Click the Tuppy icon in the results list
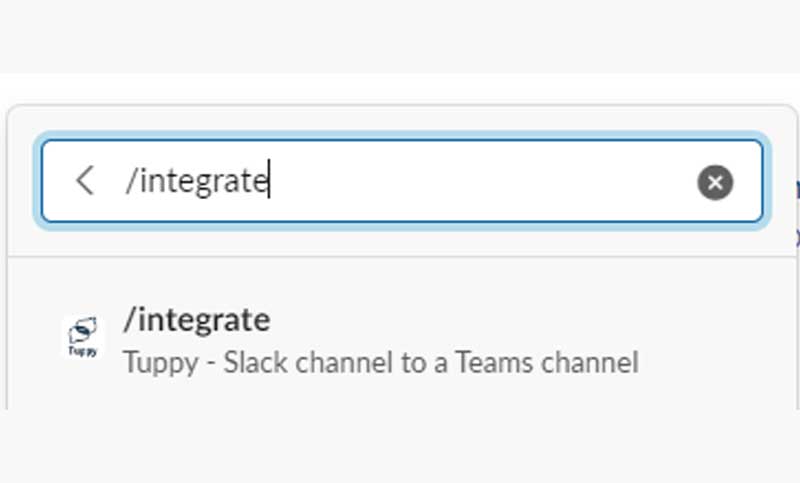This screenshot has height=483, width=800. tap(83, 337)
